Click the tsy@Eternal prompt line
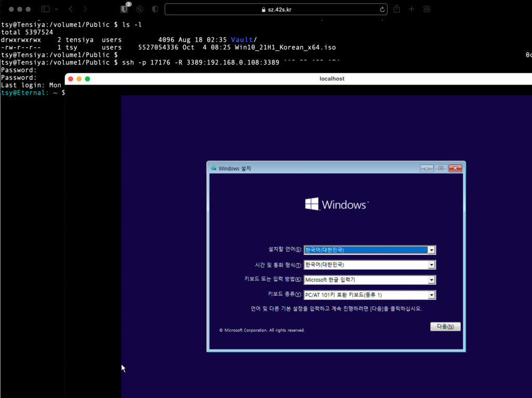The image size is (532, 398). point(33,92)
